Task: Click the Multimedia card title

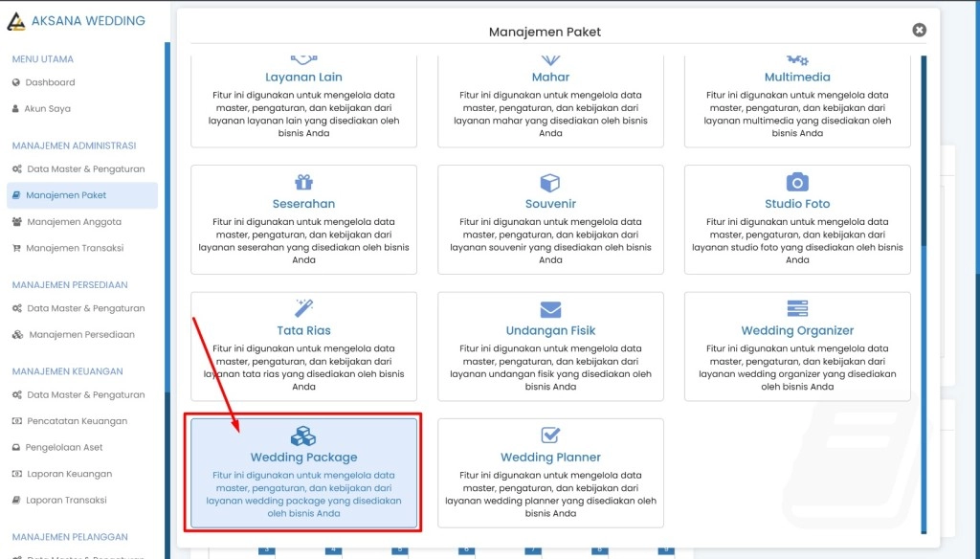Action: (x=797, y=78)
